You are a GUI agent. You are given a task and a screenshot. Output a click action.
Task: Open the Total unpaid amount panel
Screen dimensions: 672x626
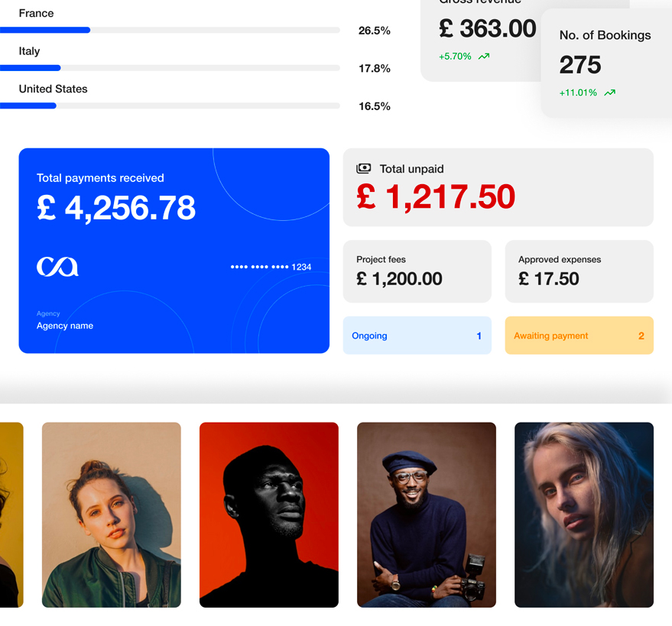[498, 187]
